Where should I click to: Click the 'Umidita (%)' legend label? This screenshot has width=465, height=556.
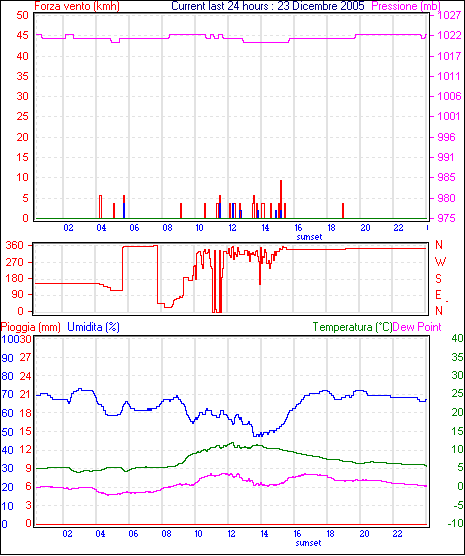pos(93,327)
